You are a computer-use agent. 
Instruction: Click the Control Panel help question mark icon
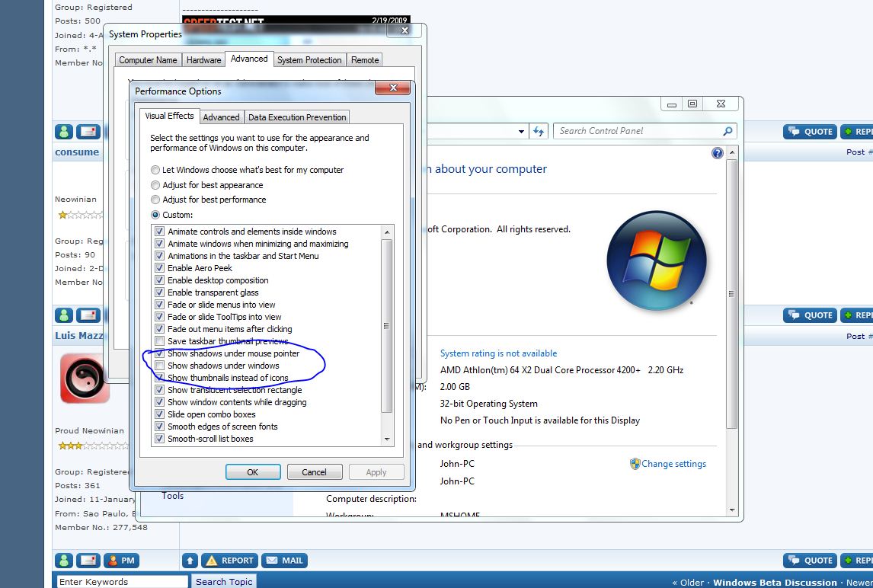pyautogui.click(x=717, y=153)
